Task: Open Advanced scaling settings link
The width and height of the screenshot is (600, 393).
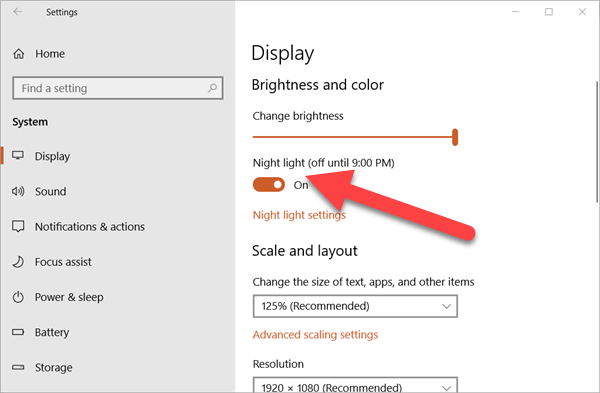Action: (315, 335)
